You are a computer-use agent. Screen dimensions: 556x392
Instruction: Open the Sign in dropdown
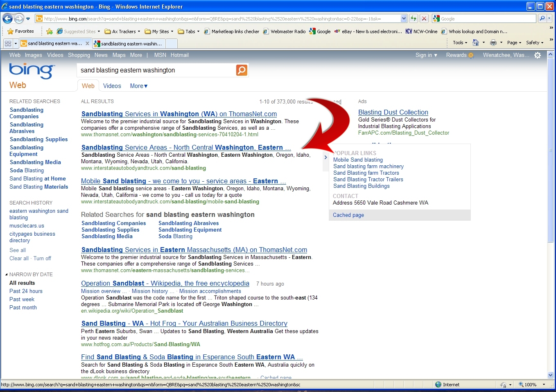coord(426,55)
